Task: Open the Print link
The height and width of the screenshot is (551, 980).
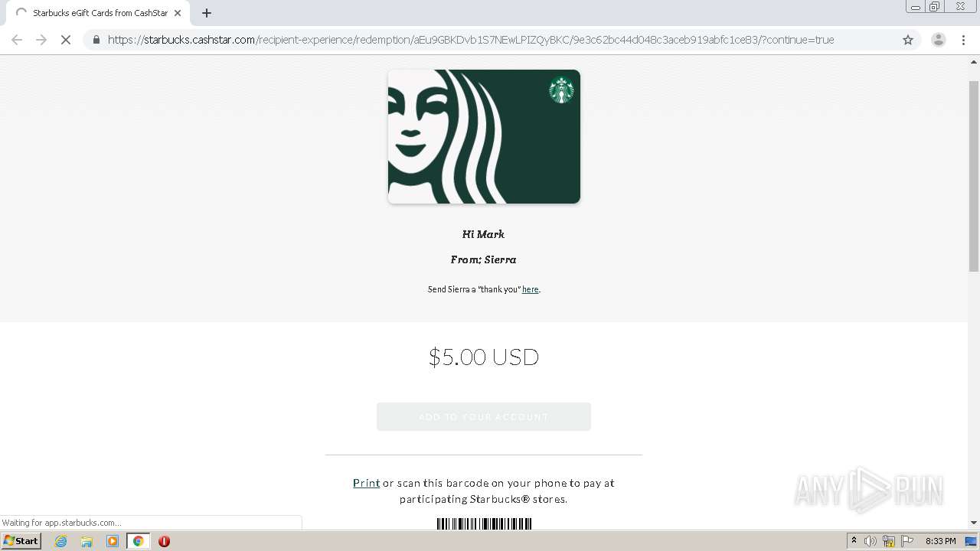Action: 366,483
